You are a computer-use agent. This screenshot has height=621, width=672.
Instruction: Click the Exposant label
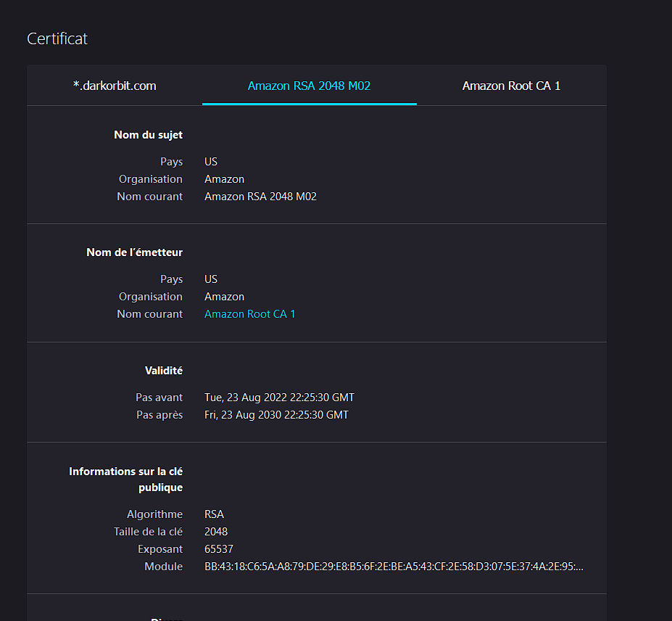pyautogui.click(x=160, y=549)
